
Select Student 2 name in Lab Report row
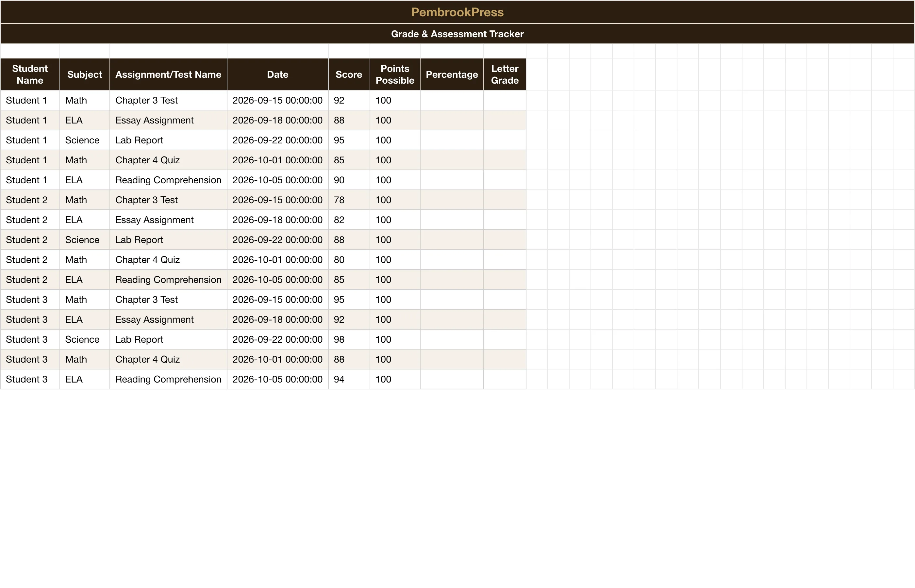tap(30, 240)
